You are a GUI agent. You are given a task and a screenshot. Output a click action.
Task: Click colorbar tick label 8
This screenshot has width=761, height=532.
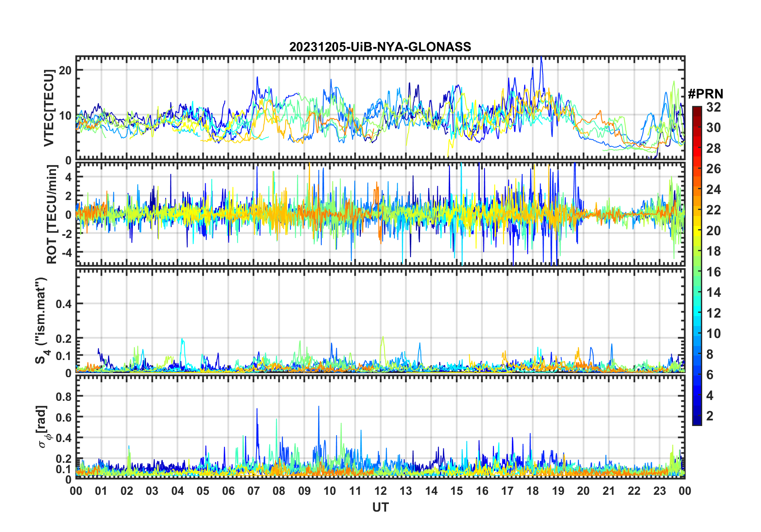pos(710,354)
